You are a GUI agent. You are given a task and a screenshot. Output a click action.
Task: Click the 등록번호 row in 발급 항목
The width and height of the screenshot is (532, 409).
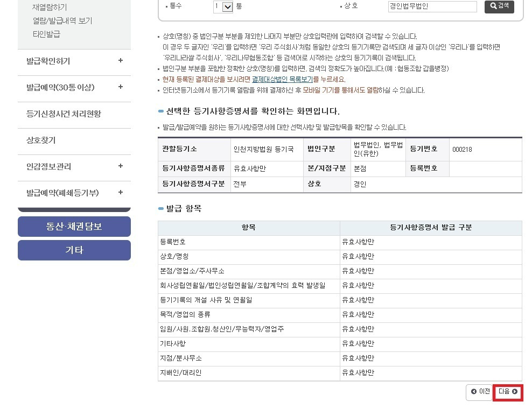[340, 243]
